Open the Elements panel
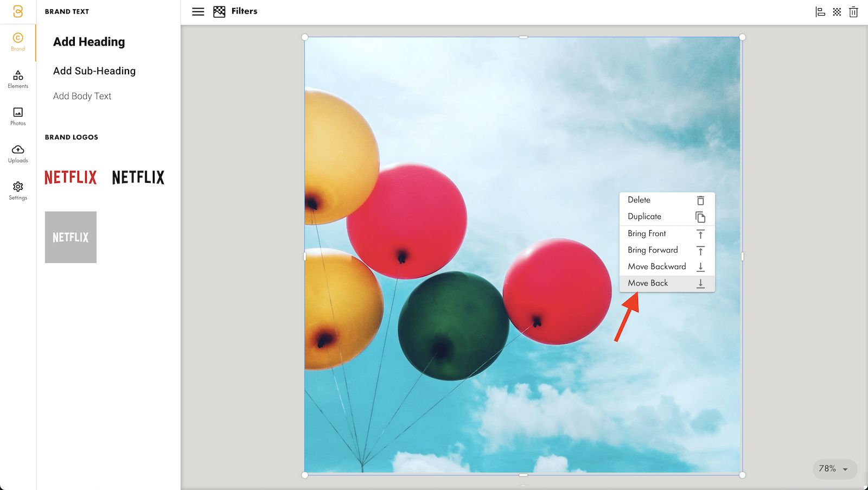Viewport: 868px width, 490px height. pos(18,79)
